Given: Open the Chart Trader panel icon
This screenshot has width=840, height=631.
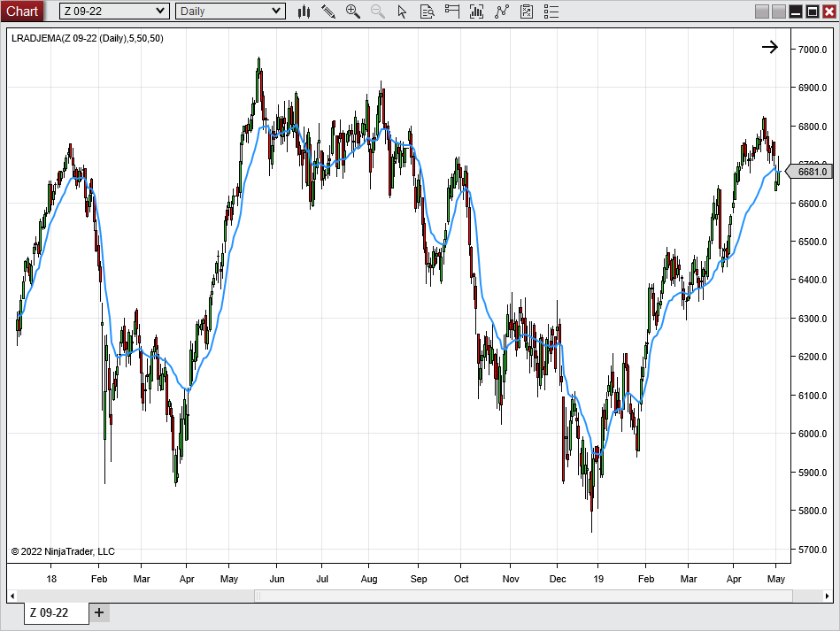Looking at the screenshot, I should (x=451, y=12).
